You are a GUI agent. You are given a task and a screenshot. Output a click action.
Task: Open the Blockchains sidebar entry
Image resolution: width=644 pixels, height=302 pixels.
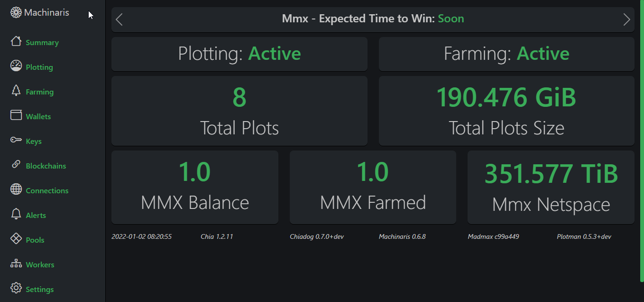click(46, 165)
